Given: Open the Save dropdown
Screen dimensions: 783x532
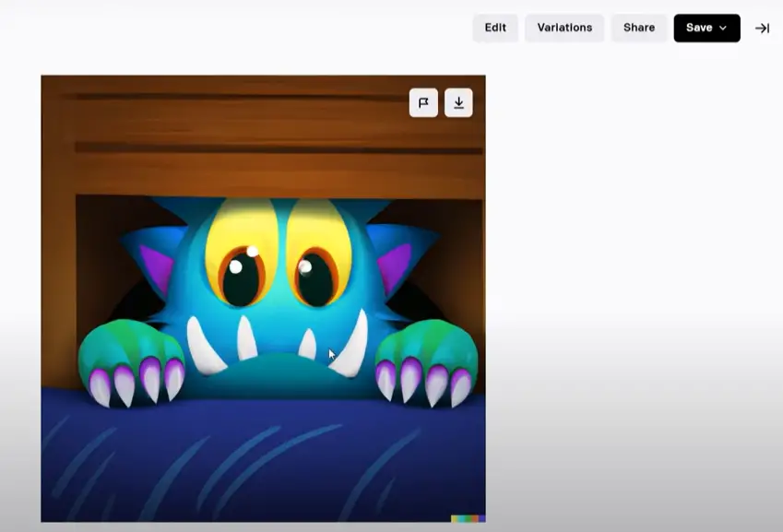Looking at the screenshot, I should (x=706, y=28).
